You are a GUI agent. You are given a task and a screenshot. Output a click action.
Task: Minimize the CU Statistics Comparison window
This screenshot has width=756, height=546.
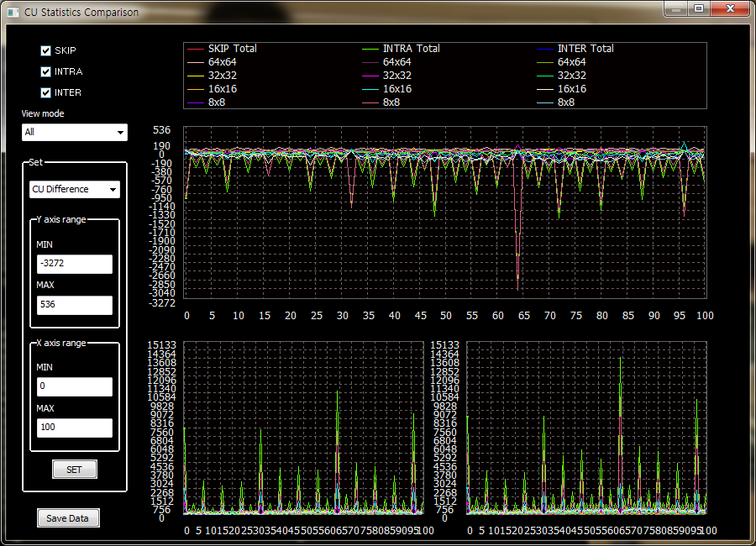(x=677, y=8)
